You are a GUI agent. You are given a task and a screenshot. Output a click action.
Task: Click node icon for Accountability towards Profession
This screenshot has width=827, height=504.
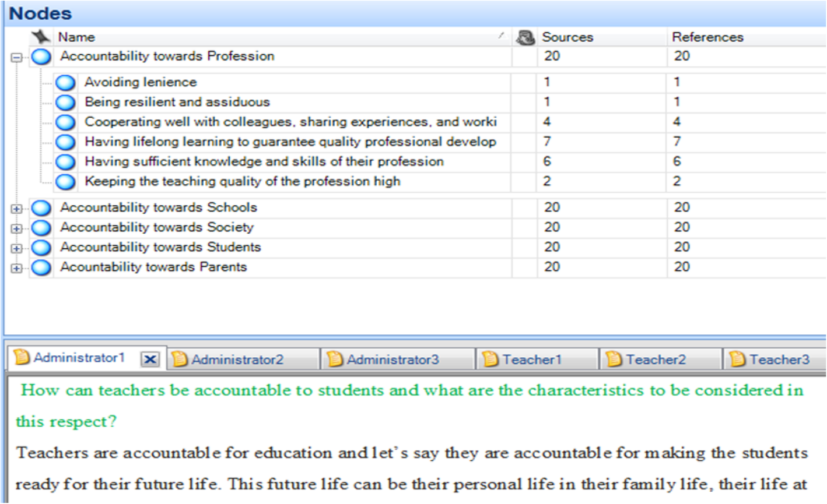pos(41,57)
